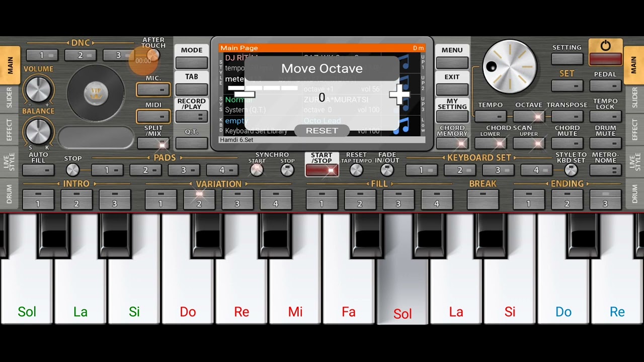644x362 pixels.
Task: Toggle Chord Scan Upper
Action: pyautogui.click(x=529, y=143)
